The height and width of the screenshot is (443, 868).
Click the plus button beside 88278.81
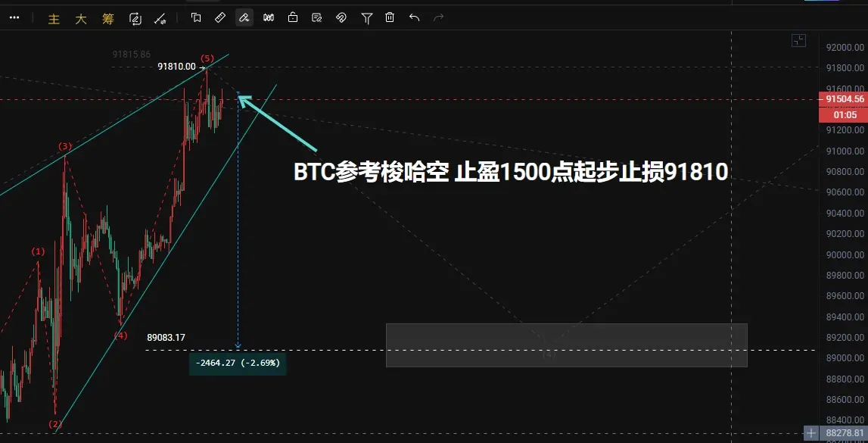pyautogui.click(x=810, y=433)
